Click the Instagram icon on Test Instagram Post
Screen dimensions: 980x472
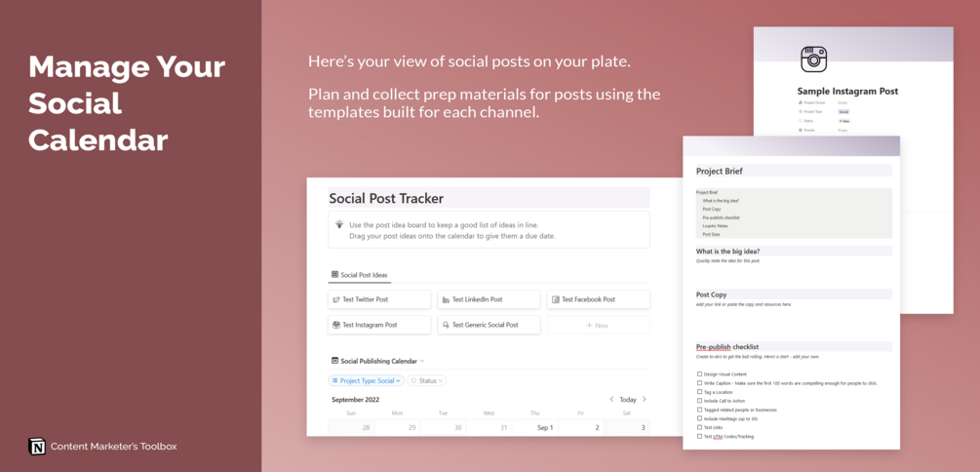point(336,325)
